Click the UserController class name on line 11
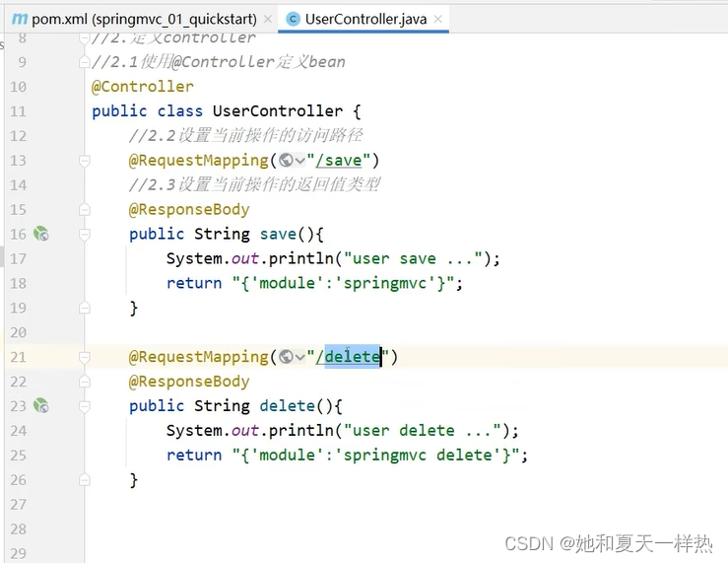This screenshot has height=563, width=728. click(x=278, y=111)
